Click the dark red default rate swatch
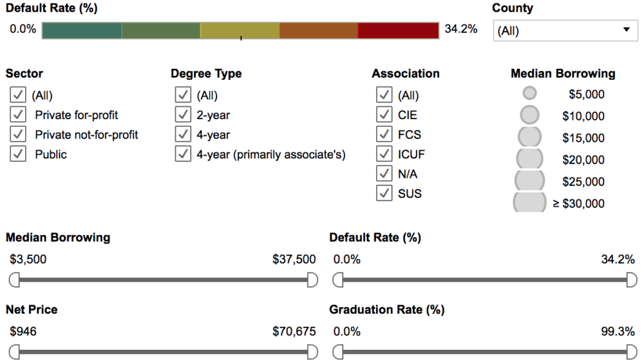 point(397,30)
